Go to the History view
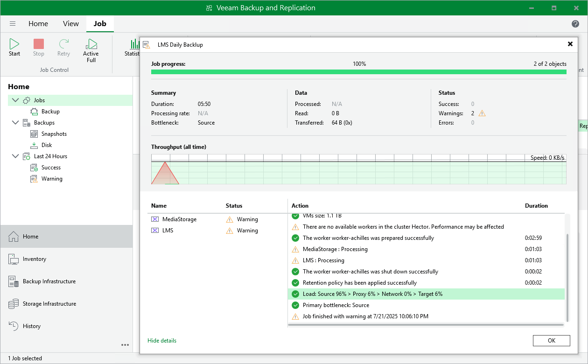The width and height of the screenshot is (588, 364). click(32, 326)
